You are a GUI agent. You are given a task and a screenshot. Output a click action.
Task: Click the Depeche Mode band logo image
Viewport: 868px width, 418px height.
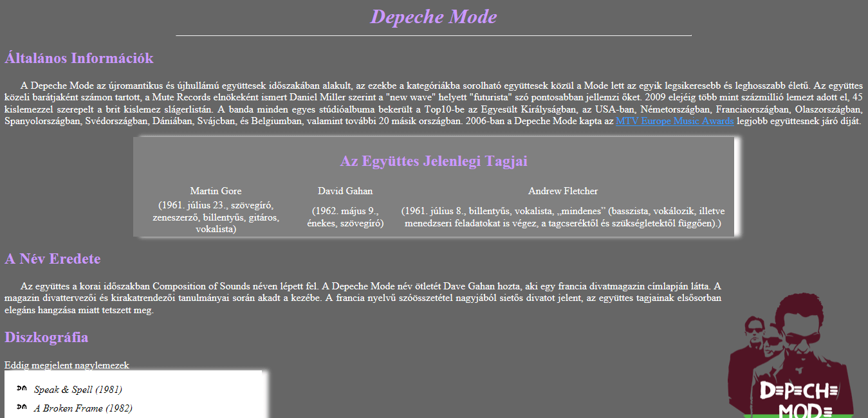pyautogui.click(x=791, y=356)
